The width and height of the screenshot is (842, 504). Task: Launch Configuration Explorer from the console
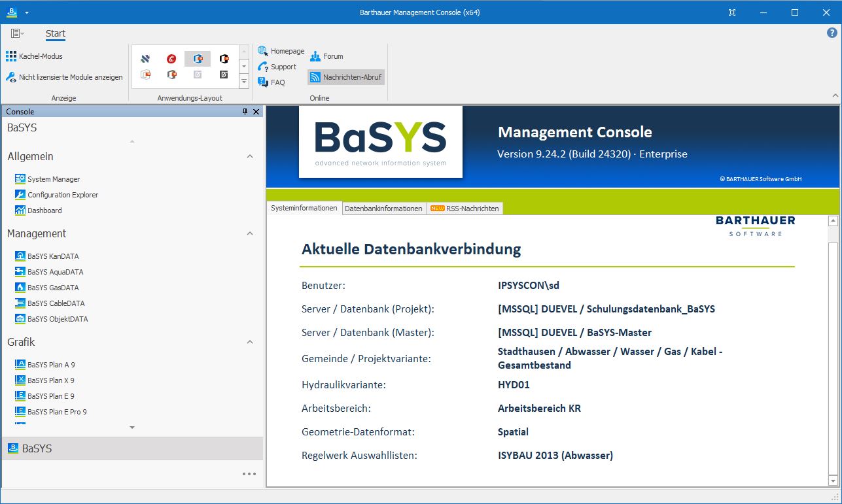pos(56,195)
